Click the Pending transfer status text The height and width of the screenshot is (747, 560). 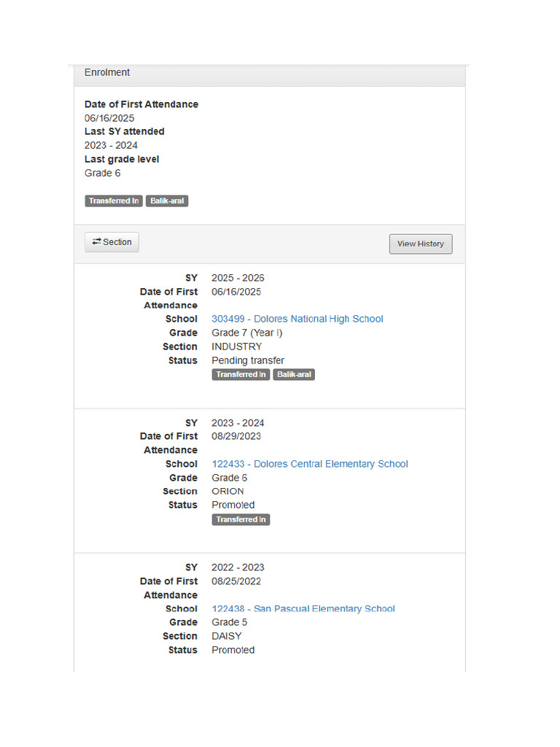(x=248, y=360)
